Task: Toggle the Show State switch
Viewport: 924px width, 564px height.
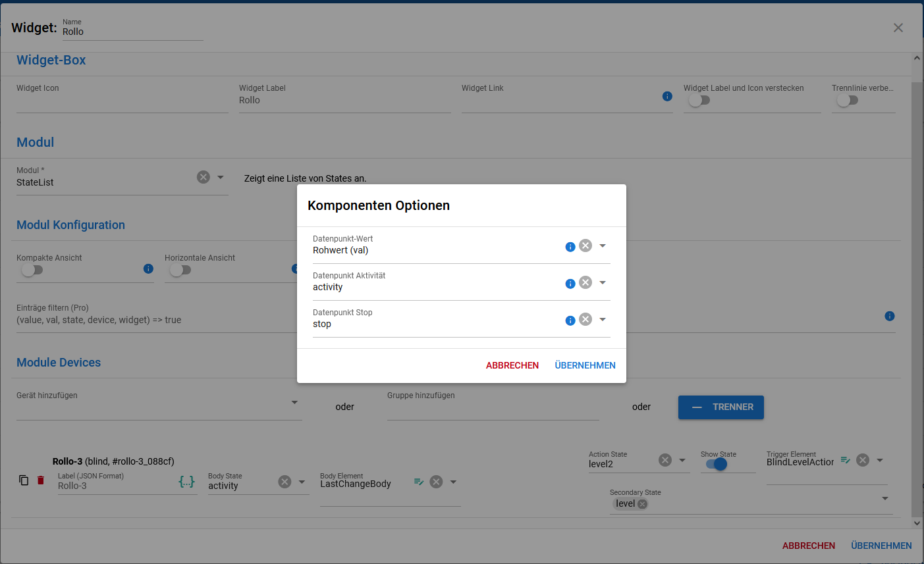Action: coord(717,464)
